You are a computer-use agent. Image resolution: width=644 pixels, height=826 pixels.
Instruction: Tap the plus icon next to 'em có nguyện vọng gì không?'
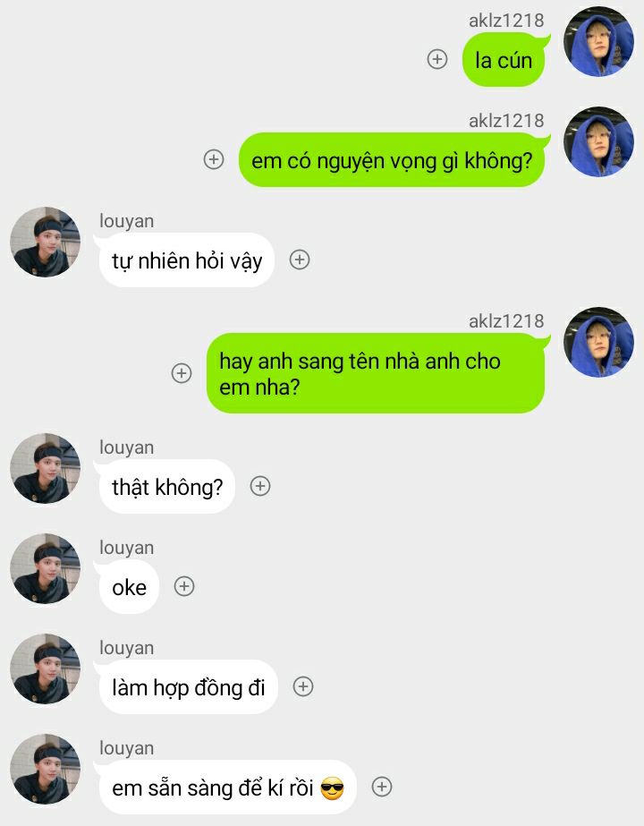(x=214, y=159)
